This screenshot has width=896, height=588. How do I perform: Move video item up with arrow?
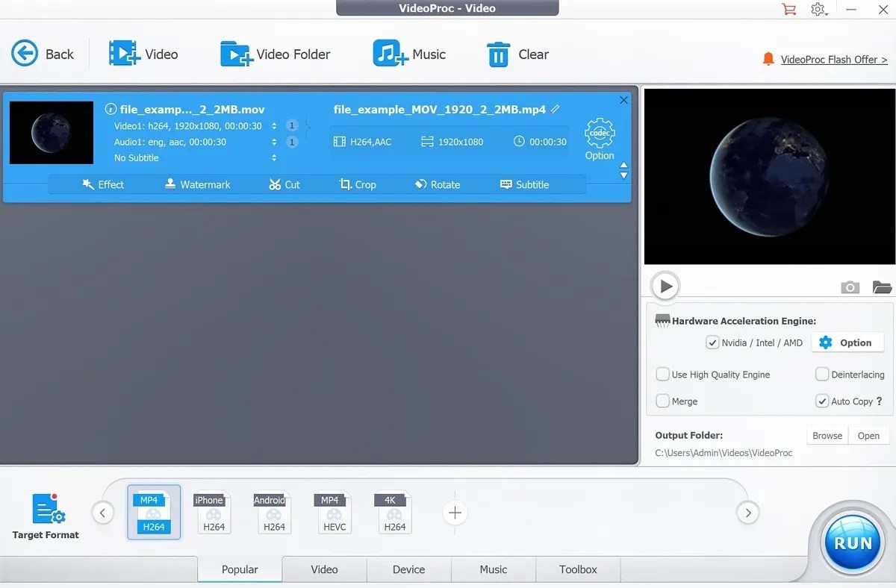click(x=624, y=166)
